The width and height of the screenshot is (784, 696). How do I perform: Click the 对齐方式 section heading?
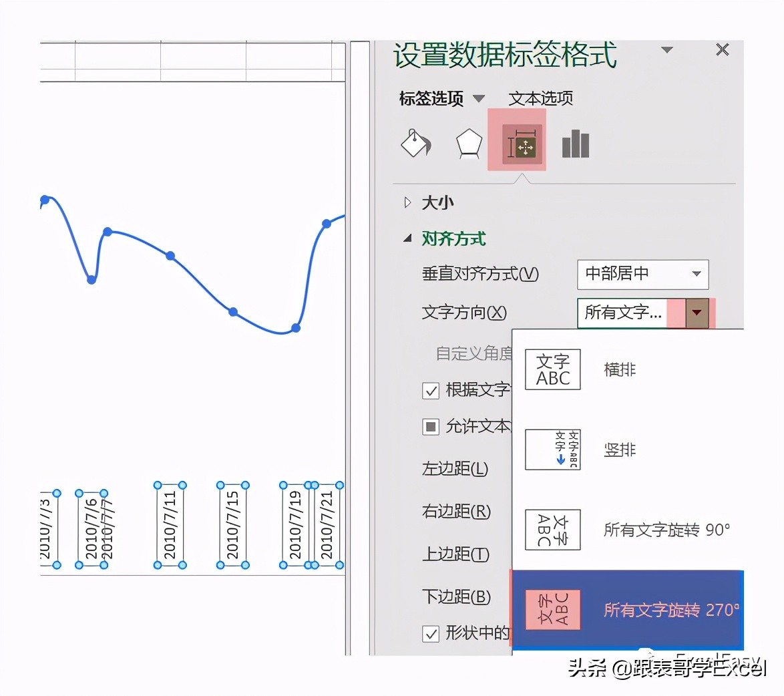click(x=453, y=238)
